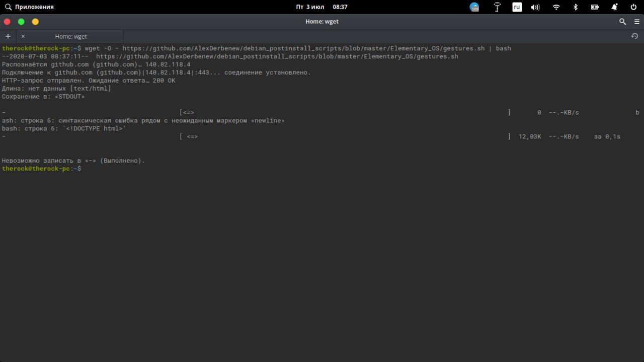Screen dimensions: 644x362
Task: Open terminal search with magnifier icon
Action: pos(622,22)
